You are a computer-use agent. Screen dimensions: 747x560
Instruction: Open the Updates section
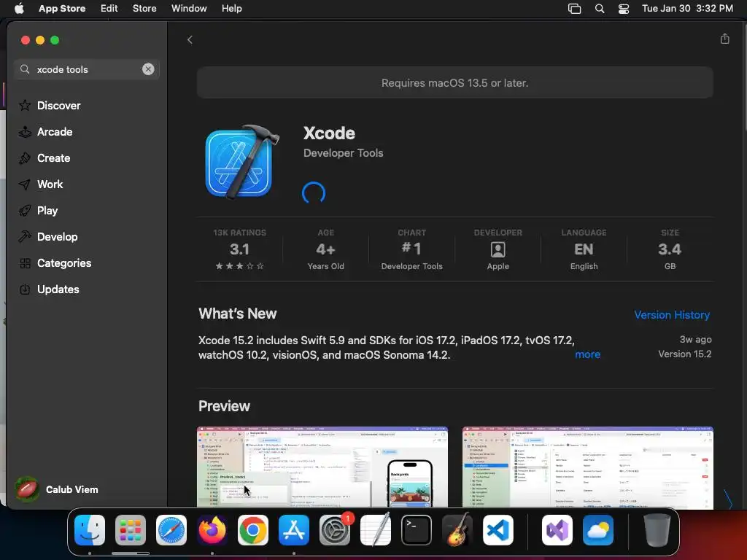(58, 289)
